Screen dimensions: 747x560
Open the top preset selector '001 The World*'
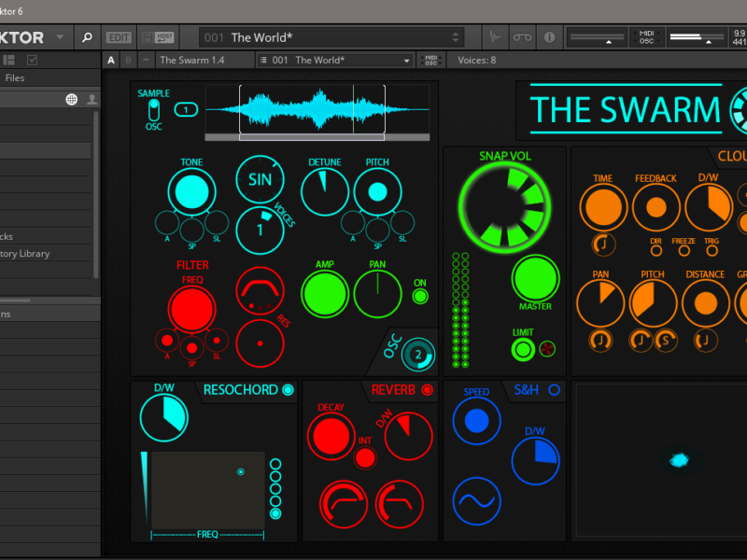tap(332, 37)
